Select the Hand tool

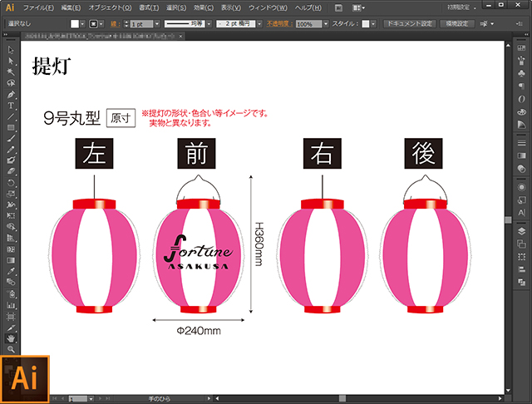coord(11,338)
